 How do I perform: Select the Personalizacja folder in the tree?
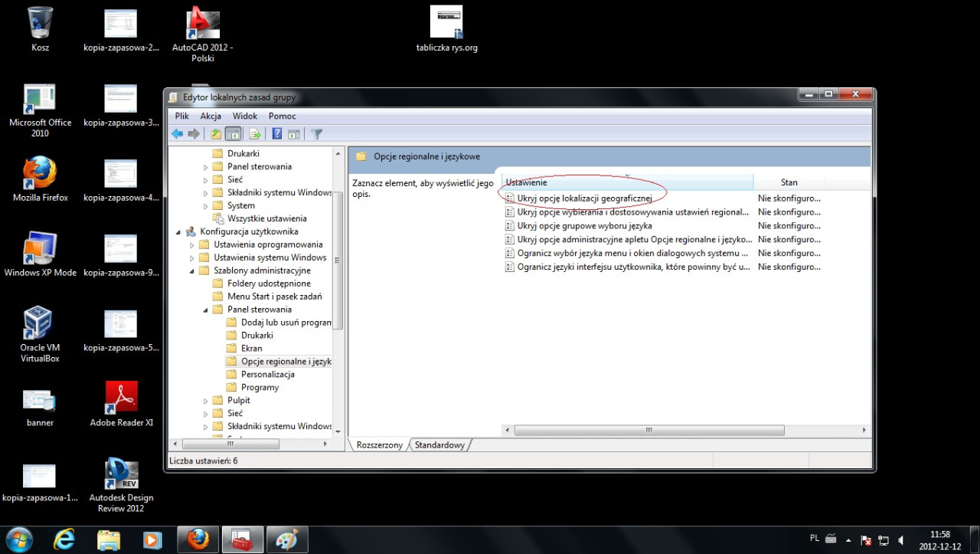coord(267,374)
